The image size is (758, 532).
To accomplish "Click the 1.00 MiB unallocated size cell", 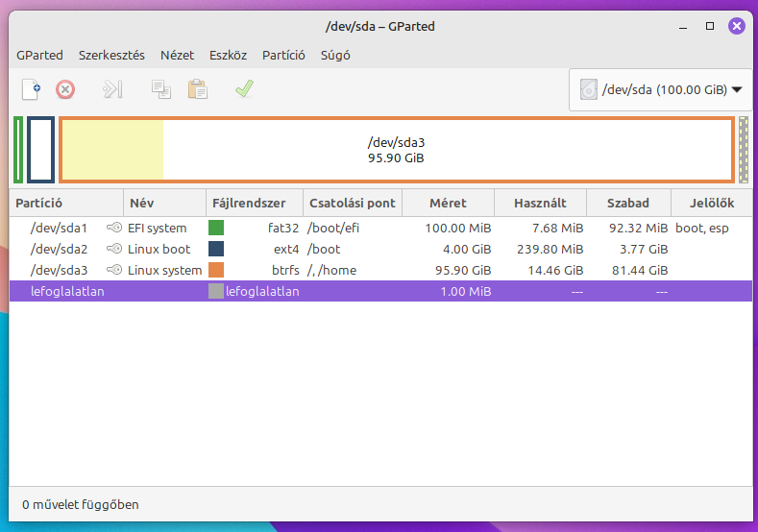I will tap(466, 291).
